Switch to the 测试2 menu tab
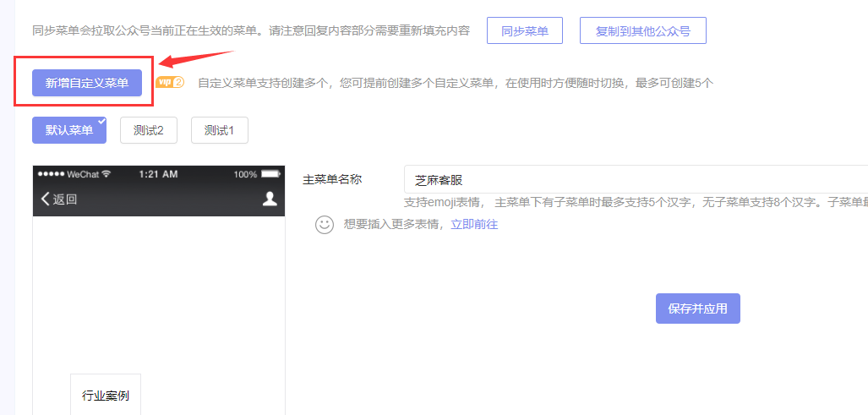The image size is (868, 415). click(149, 131)
